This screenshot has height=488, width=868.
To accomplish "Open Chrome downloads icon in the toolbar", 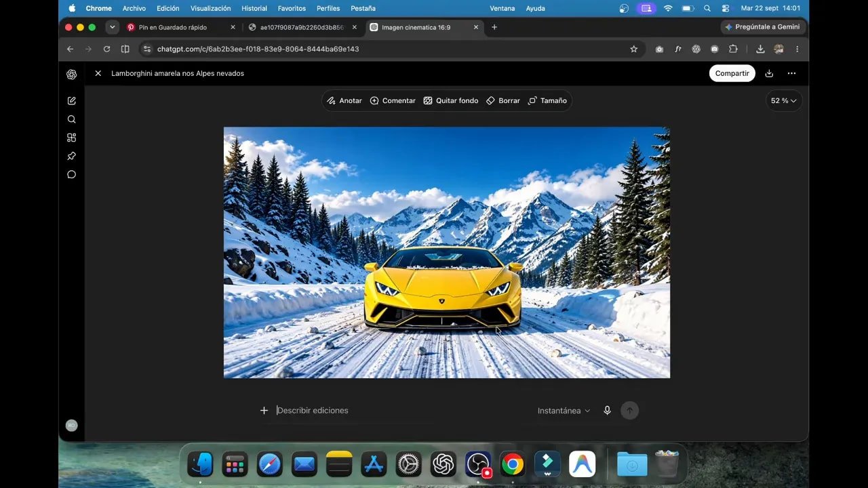I will coord(760,49).
